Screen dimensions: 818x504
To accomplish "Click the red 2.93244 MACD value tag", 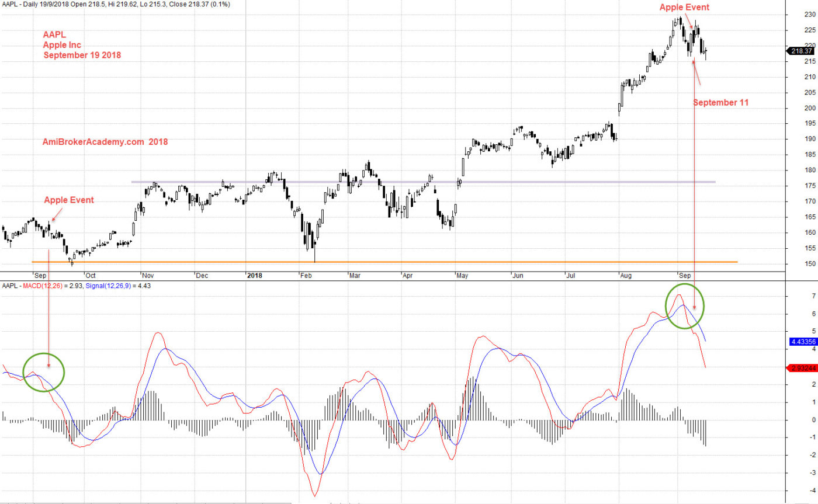I will click(802, 368).
